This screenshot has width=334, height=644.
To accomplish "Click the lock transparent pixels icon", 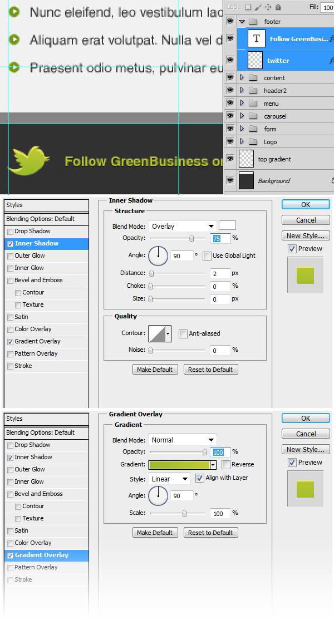I will coord(248,7).
